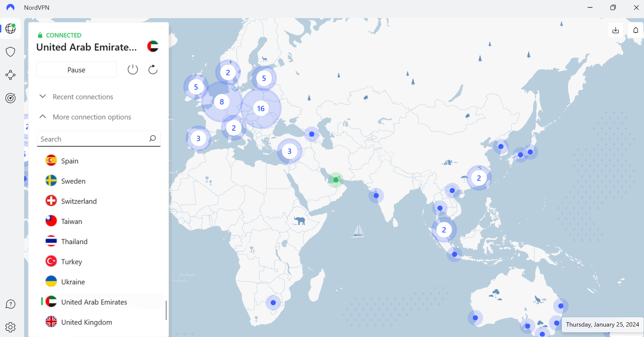Click the 8-server cluster on map
Image resolution: width=644 pixels, height=337 pixels.
pyautogui.click(x=222, y=102)
